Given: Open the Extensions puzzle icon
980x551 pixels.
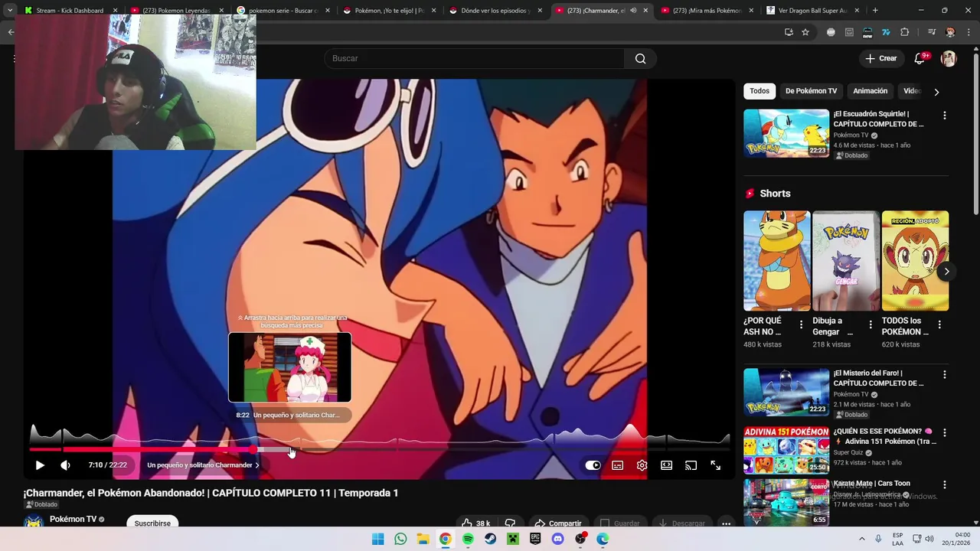Looking at the screenshot, I should point(904,32).
